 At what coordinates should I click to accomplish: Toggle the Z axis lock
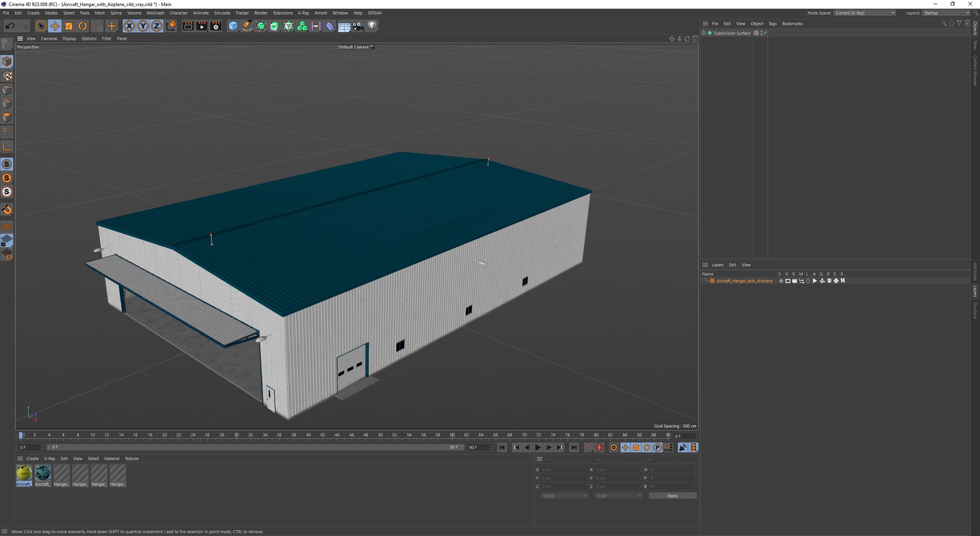[157, 26]
